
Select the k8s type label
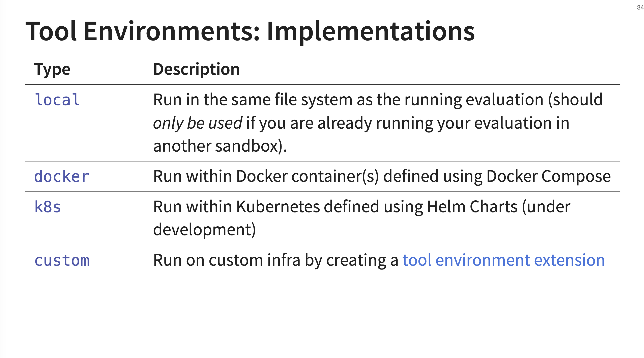click(x=48, y=207)
